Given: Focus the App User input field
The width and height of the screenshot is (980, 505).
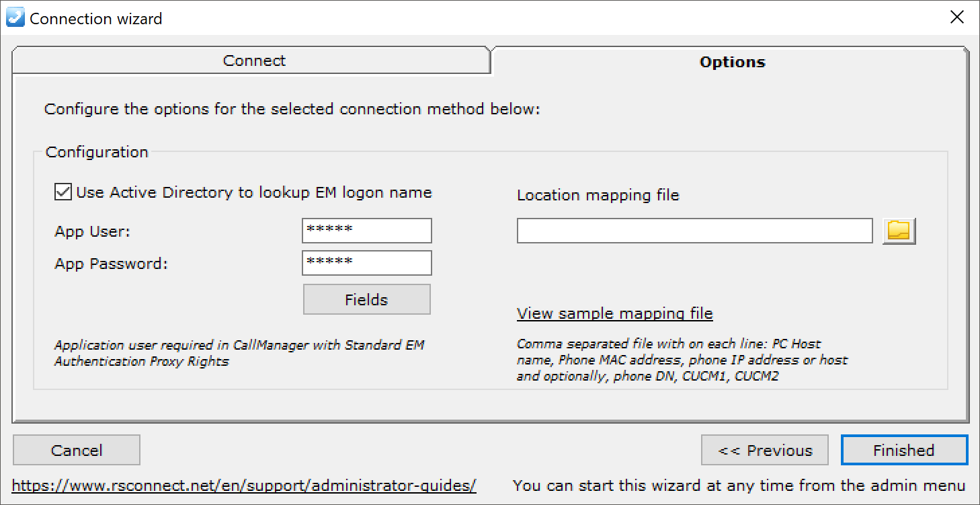Looking at the screenshot, I should [x=367, y=231].
